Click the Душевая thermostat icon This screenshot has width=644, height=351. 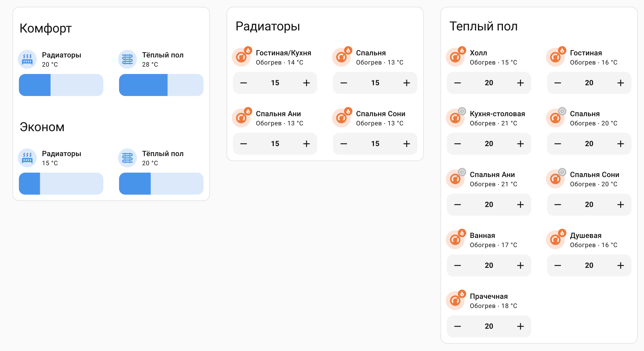point(555,239)
